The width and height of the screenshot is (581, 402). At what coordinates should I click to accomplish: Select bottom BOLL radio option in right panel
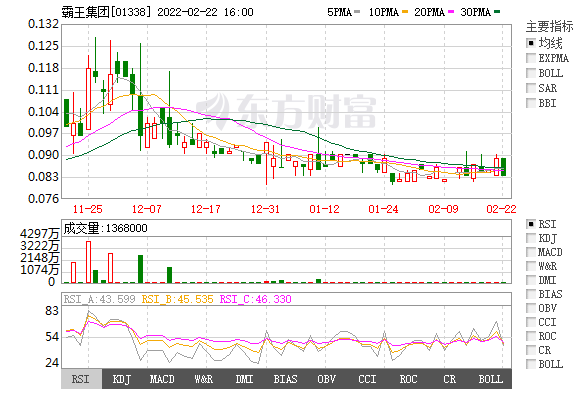(x=531, y=364)
